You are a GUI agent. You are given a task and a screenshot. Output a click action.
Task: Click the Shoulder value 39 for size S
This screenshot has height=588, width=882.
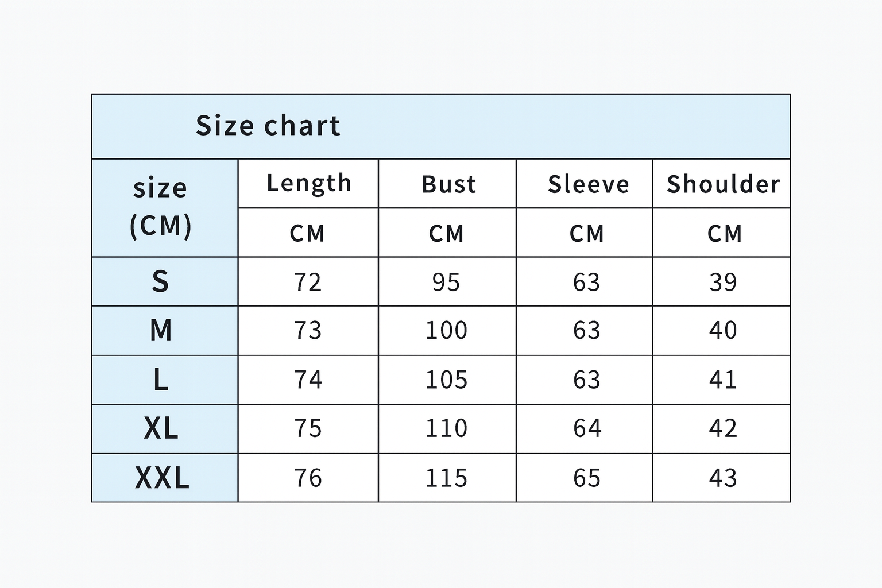(x=723, y=282)
